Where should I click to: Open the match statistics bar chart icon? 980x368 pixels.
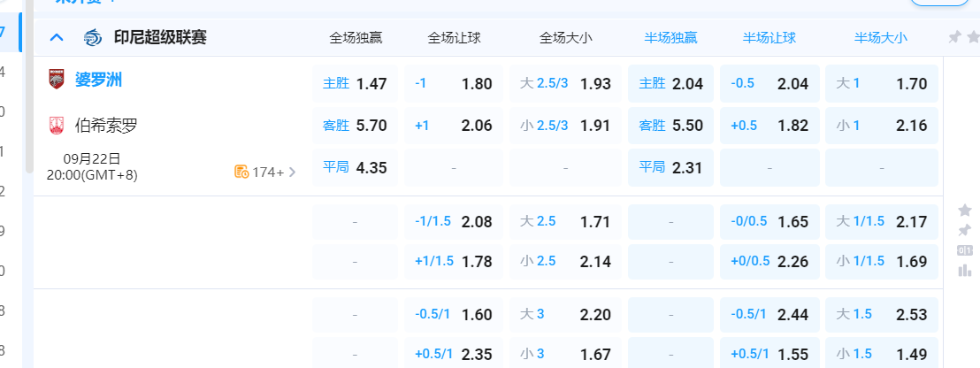pos(964,270)
